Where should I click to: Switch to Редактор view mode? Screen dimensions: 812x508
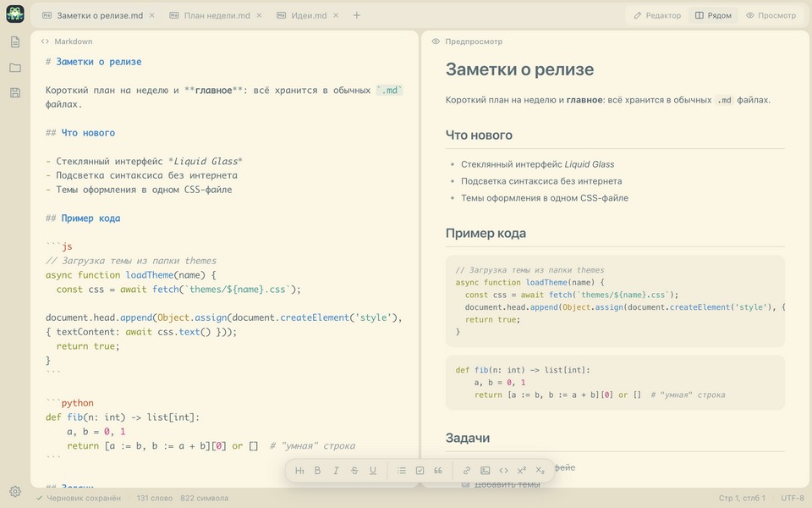pyautogui.click(x=657, y=15)
